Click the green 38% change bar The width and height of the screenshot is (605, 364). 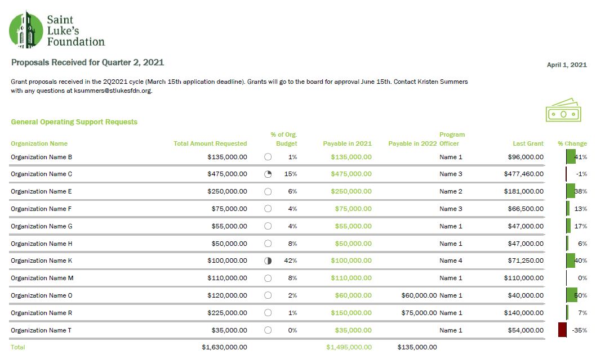click(x=571, y=191)
